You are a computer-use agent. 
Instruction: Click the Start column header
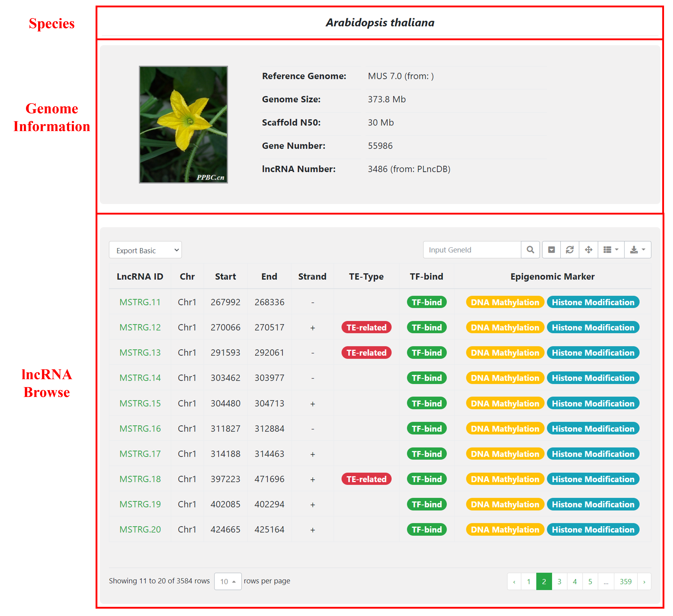point(225,277)
